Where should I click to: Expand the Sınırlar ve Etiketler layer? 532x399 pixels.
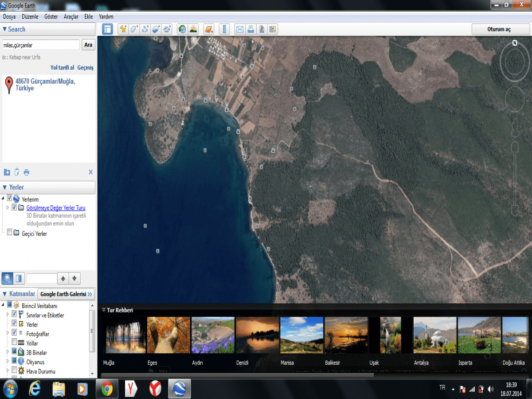[x=8, y=315]
